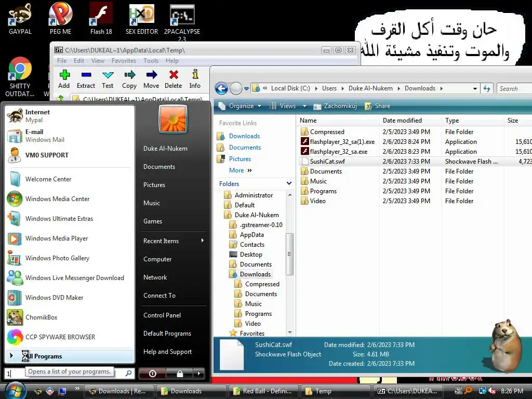
Task: Open Control Panel from Start menu
Action: coord(162,315)
